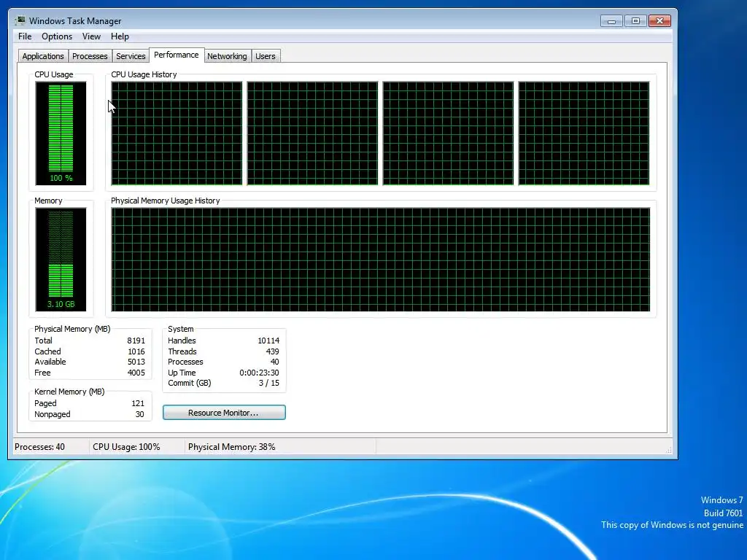Click the Commit (GB) value 3 / 15
This screenshot has height=560, width=747.
tap(269, 383)
